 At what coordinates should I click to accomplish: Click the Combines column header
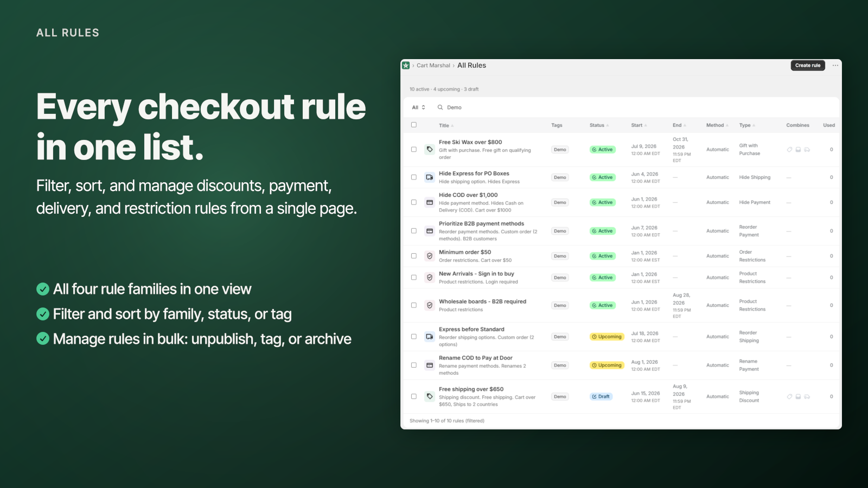tap(797, 125)
